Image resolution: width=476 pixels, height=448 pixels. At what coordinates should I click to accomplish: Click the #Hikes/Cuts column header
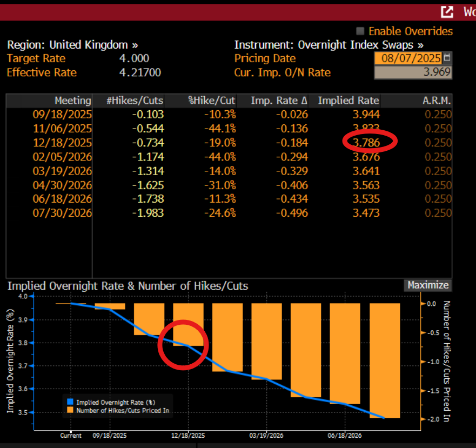(134, 101)
